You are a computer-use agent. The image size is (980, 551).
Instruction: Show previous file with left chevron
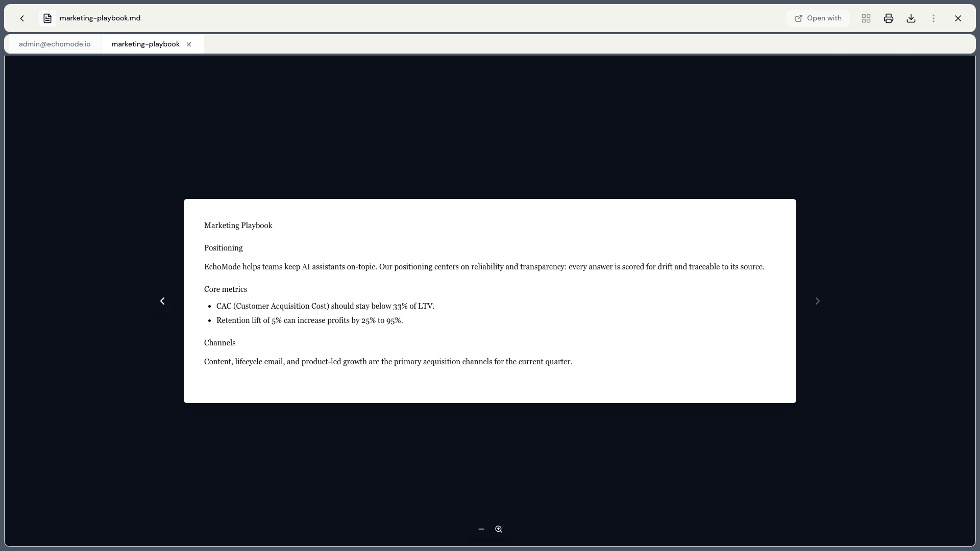[x=162, y=301]
